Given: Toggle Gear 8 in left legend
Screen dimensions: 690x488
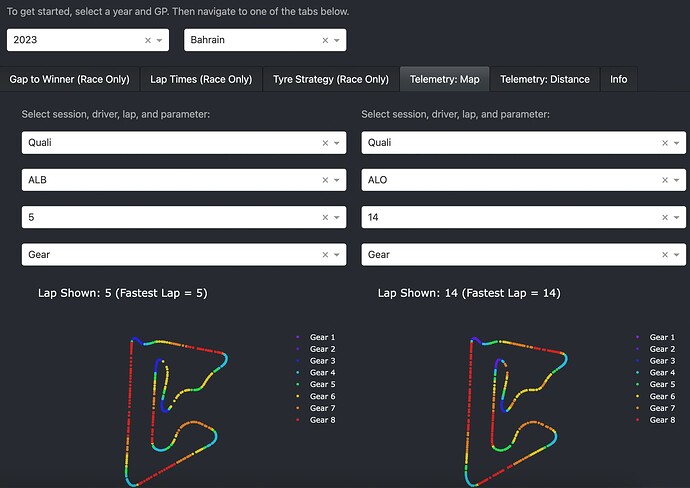Looking at the screenshot, I should coord(316,420).
